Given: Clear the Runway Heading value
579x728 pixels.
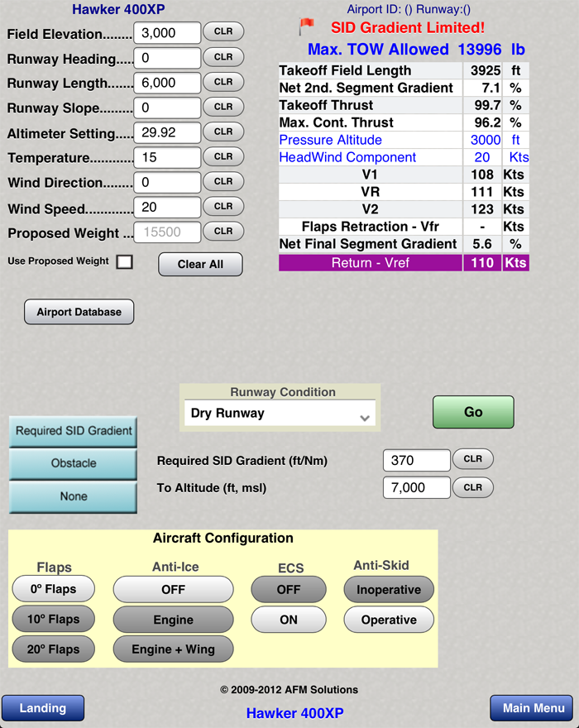Looking at the screenshot, I should pos(223,56).
